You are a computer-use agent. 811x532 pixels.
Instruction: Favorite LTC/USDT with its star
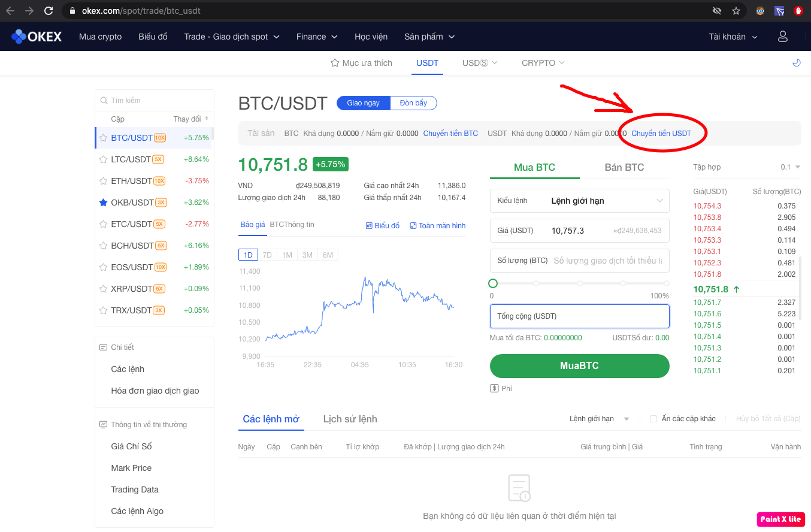tap(103, 159)
